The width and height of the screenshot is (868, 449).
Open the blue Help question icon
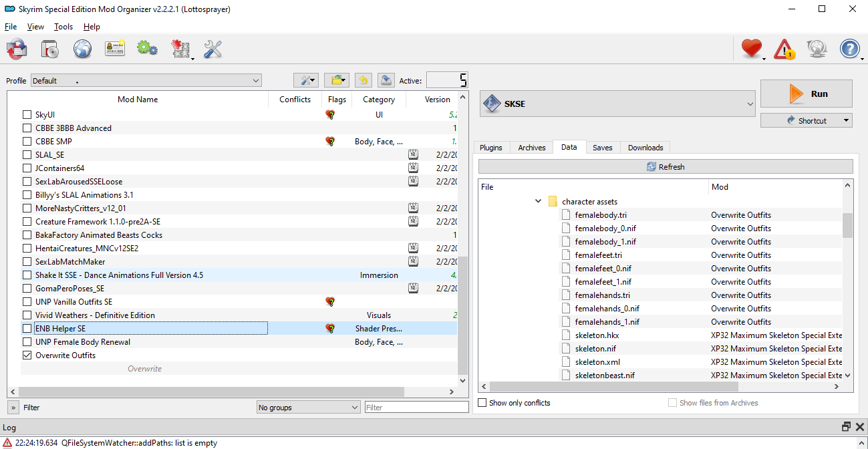(849, 49)
